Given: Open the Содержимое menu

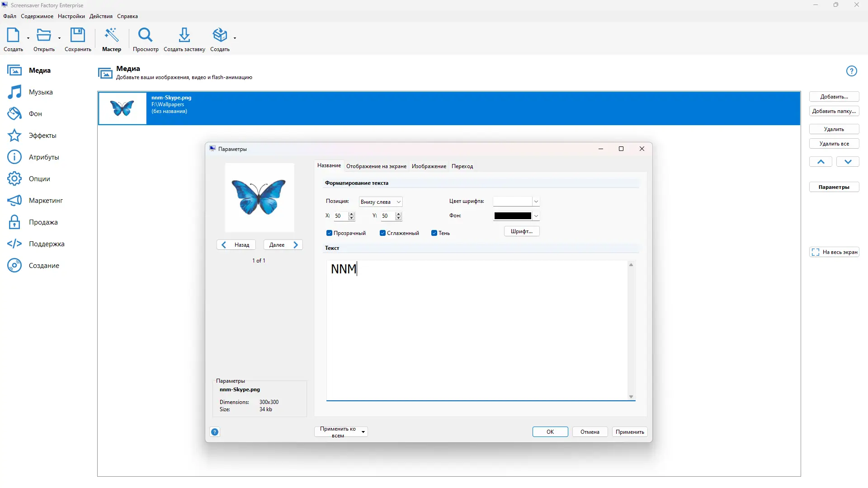Looking at the screenshot, I should [x=37, y=16].
